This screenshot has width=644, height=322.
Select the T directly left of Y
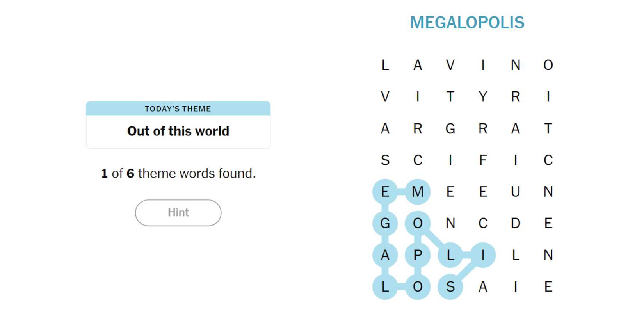450,96
